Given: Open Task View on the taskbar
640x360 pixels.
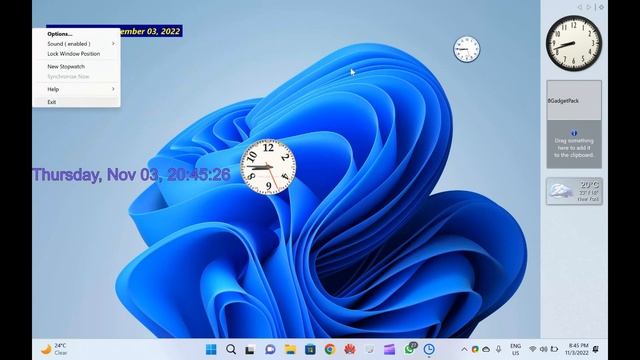Looking at the screenshot, I should point(250,349).
